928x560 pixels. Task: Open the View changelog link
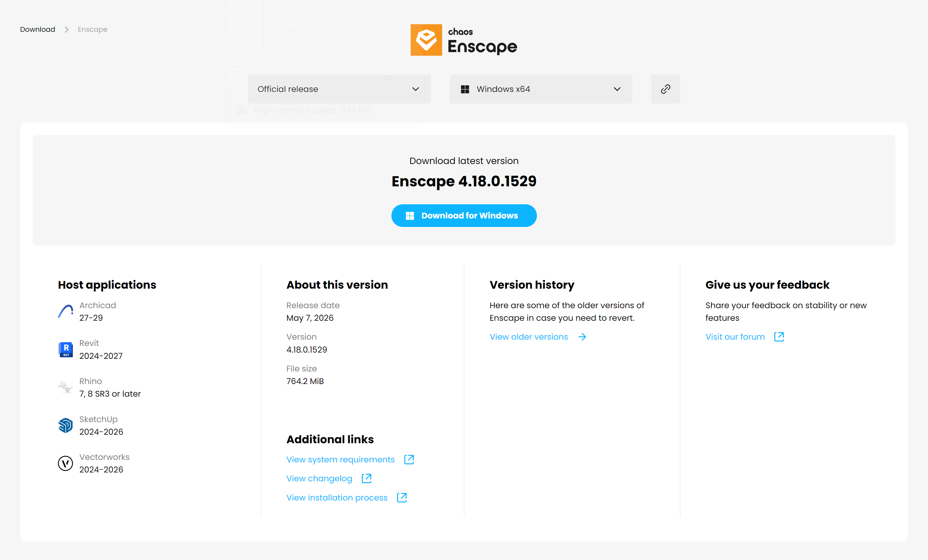point(319,478)
